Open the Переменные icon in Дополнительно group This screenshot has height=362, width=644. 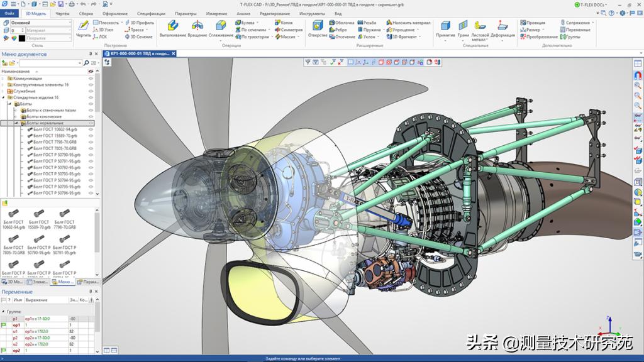(x=563, y=30)
